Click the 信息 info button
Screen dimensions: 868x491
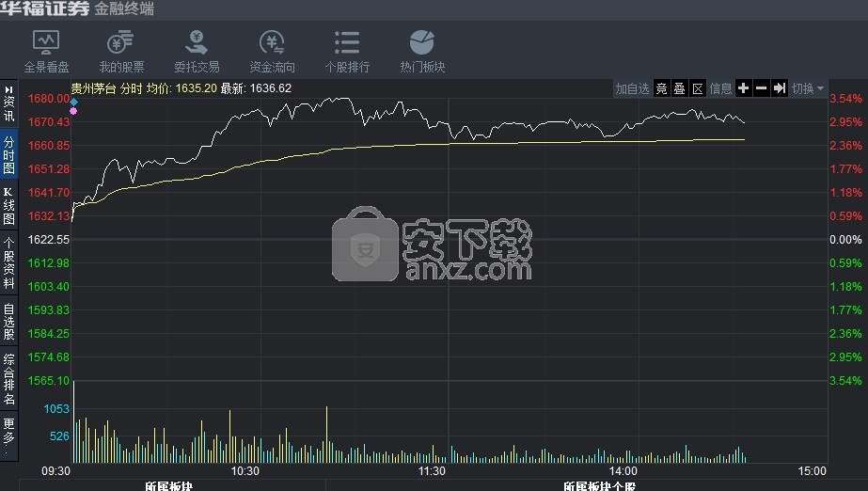tap(720, 88)
